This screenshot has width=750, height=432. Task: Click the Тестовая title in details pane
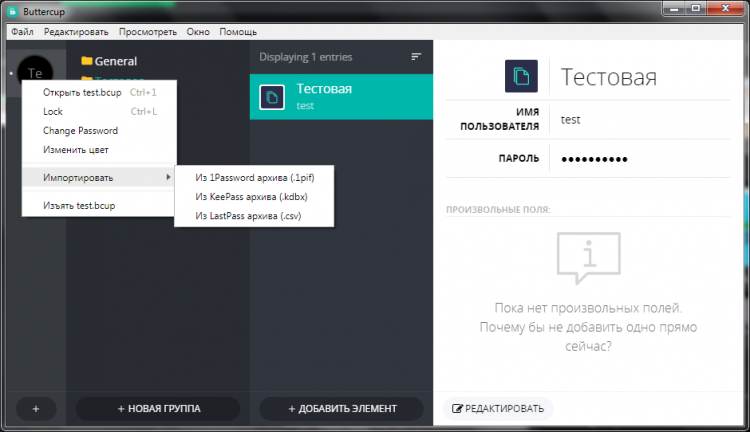(608, 77)
